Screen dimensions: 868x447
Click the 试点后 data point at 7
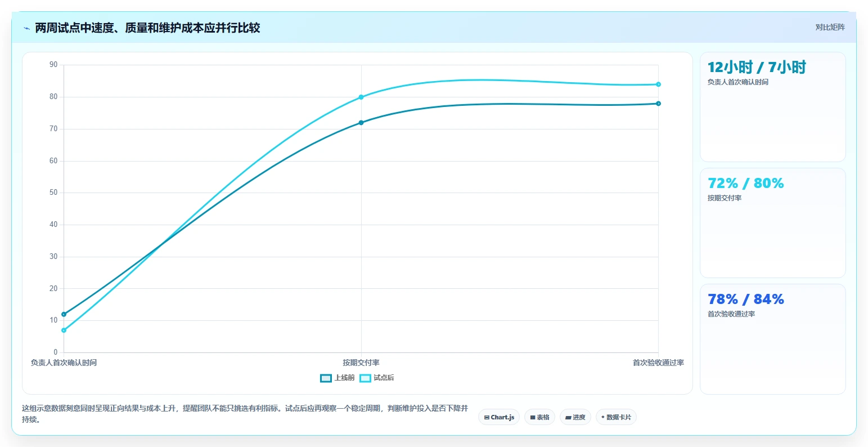tap(64, 330)
